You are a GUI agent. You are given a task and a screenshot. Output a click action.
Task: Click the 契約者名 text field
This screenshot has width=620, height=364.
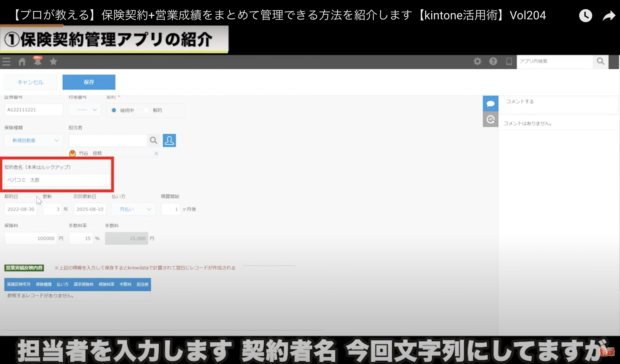pos(57,180)
